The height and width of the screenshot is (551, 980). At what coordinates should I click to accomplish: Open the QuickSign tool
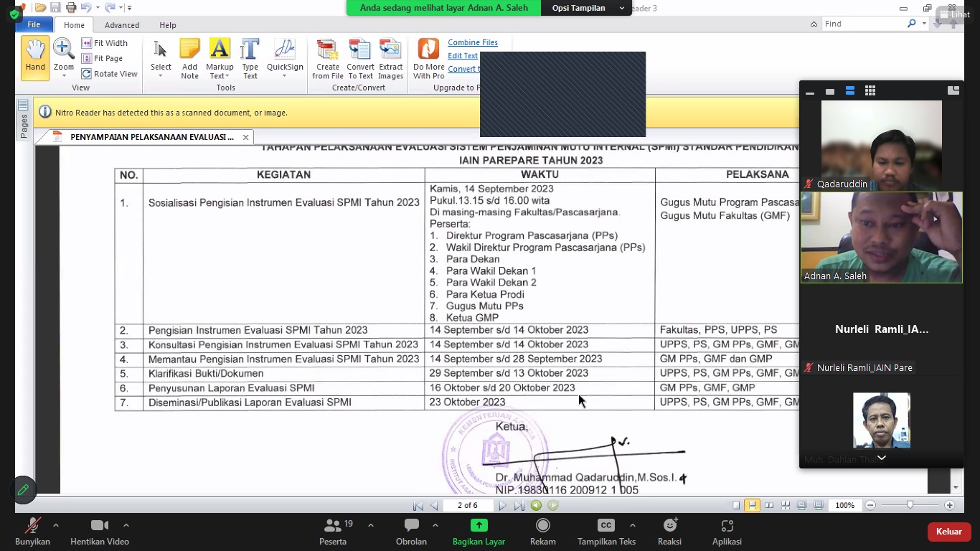pos(285,57)
